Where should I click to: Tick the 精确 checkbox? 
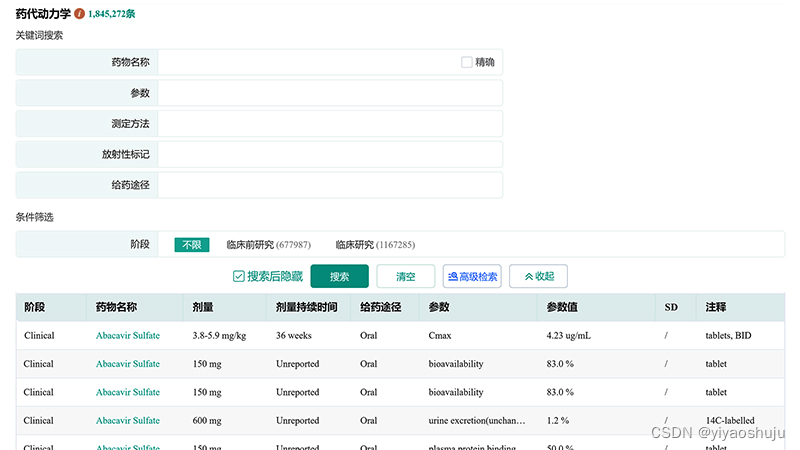pyautogui.click(x=466, y=62)
